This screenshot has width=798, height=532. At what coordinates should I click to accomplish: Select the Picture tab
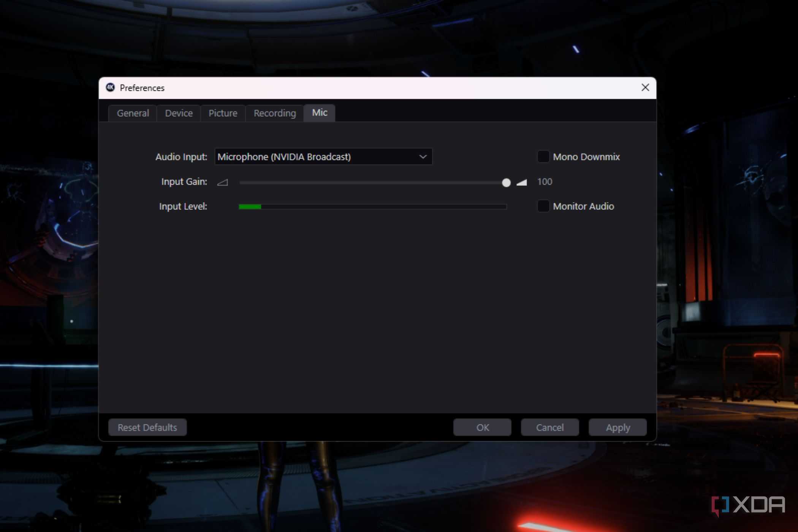tap(223, 113)
